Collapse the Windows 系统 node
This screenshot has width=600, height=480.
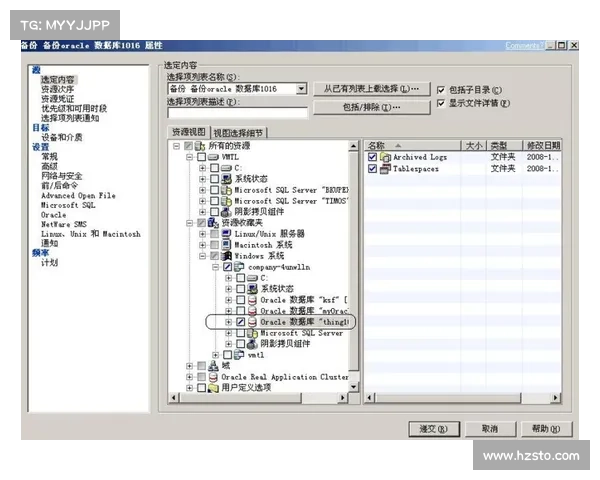click(x=202, y=256)
